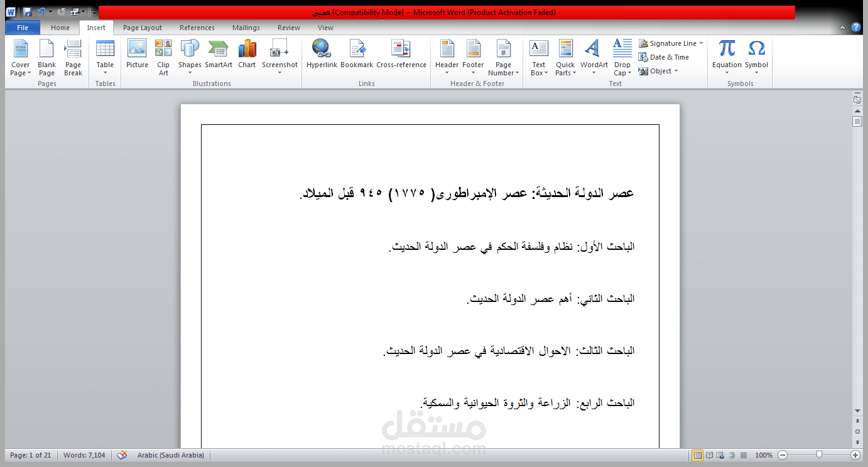Open Clip Art pane

point(163,58)
